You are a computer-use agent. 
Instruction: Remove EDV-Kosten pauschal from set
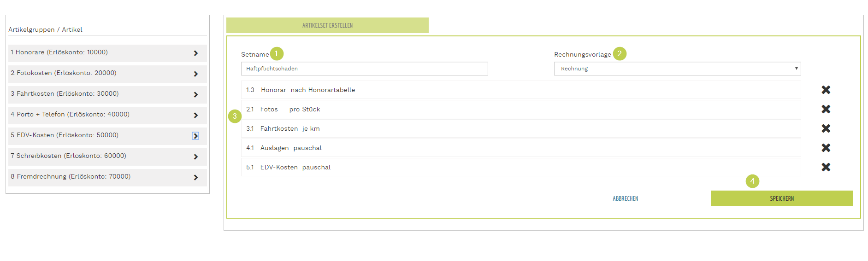826,167
